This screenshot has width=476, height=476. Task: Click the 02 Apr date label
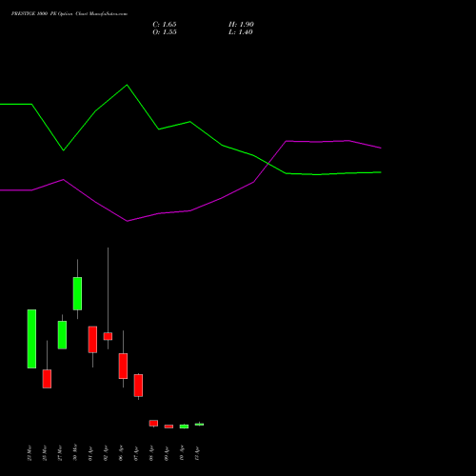coord(106,453)
